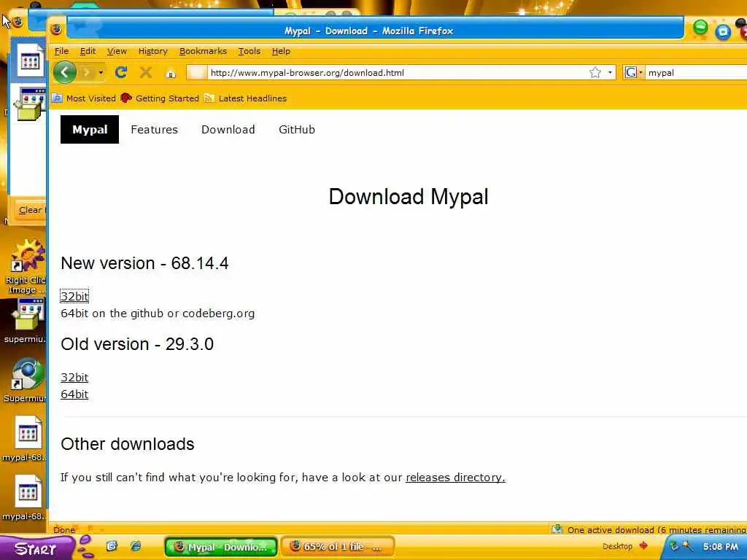Select the upper mypal-68 desktop file
This screenshot has height=560, width=747.
26,438
